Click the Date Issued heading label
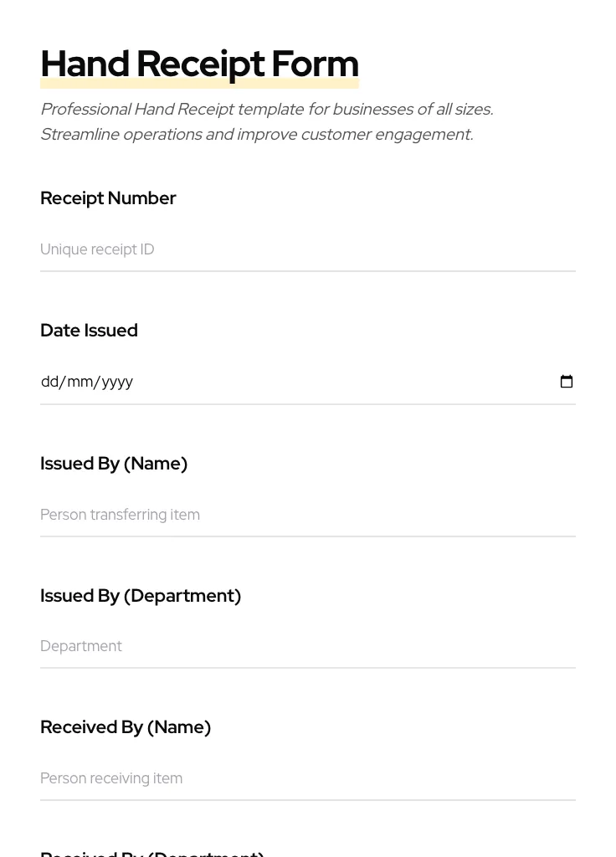Screen dimensions: 616x857 tap(89, 331)
